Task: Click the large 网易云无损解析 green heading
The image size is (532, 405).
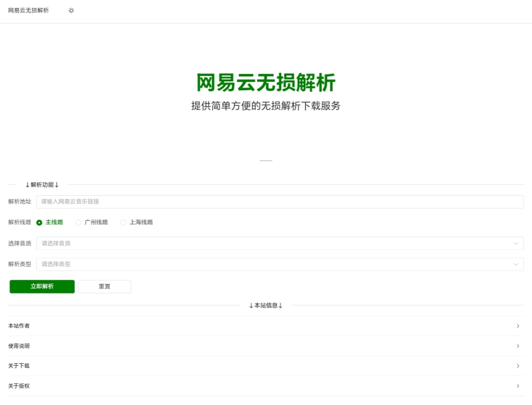Action: pyautogui.click(x=266, y=82)
